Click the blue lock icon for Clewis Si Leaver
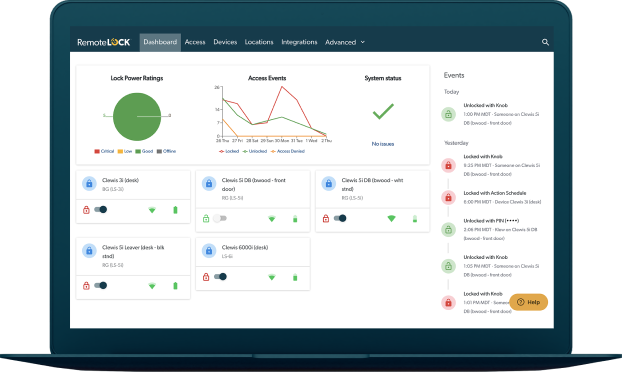 (89, 251)
